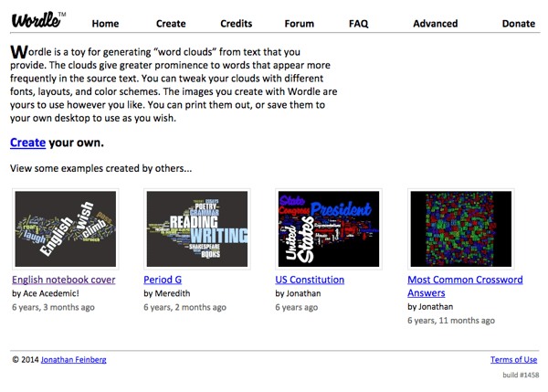Open the Credits page

click(x=237, y=24)
